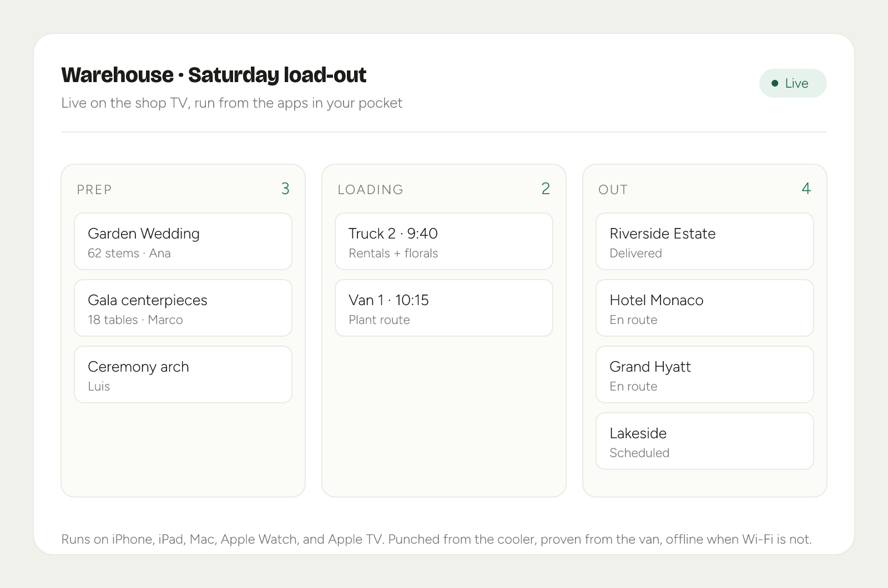888x588 pixels.
Task: Click the OUT column header
Action: click(x=613, y=190)
